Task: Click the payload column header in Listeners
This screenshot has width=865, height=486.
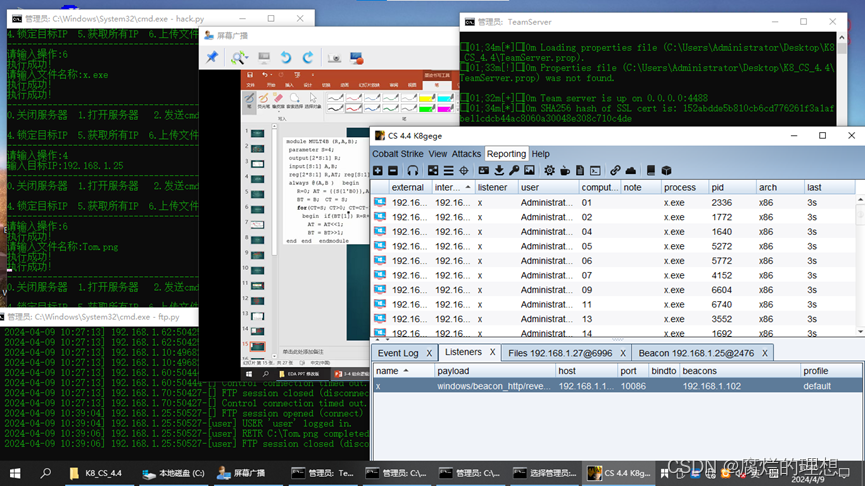Action: click(495, 371)
